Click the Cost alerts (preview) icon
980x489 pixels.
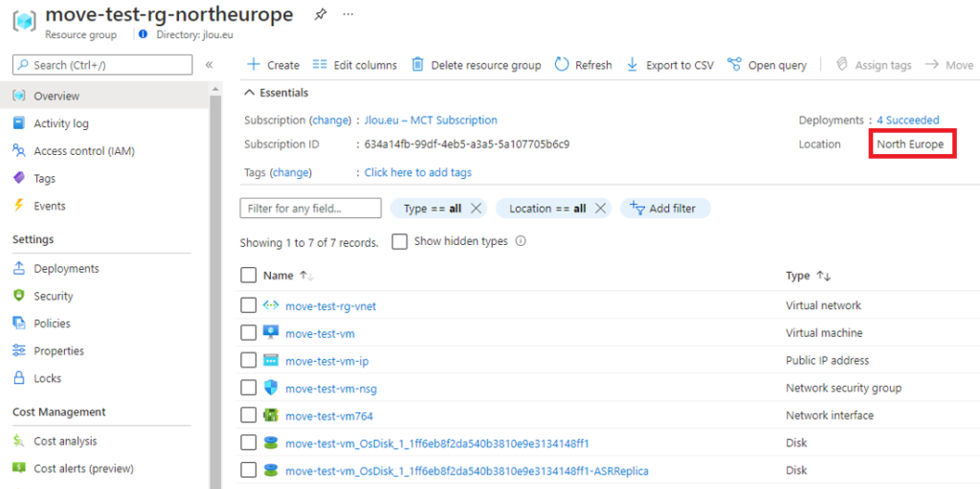tap(19, 468)
